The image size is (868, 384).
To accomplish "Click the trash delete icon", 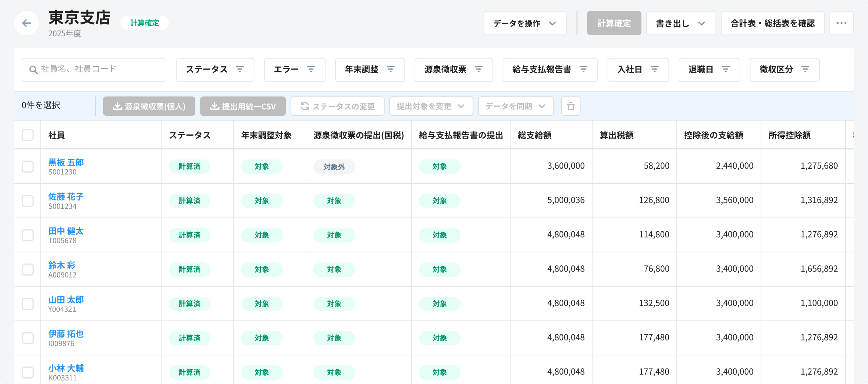I will pyautogui.click(x=570, y=106).
